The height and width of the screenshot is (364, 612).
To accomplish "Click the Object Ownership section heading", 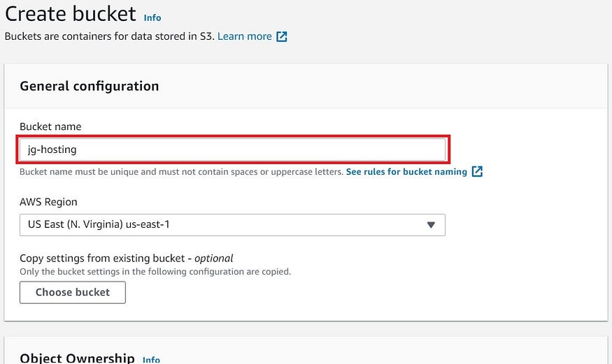I will coord(77,358).
